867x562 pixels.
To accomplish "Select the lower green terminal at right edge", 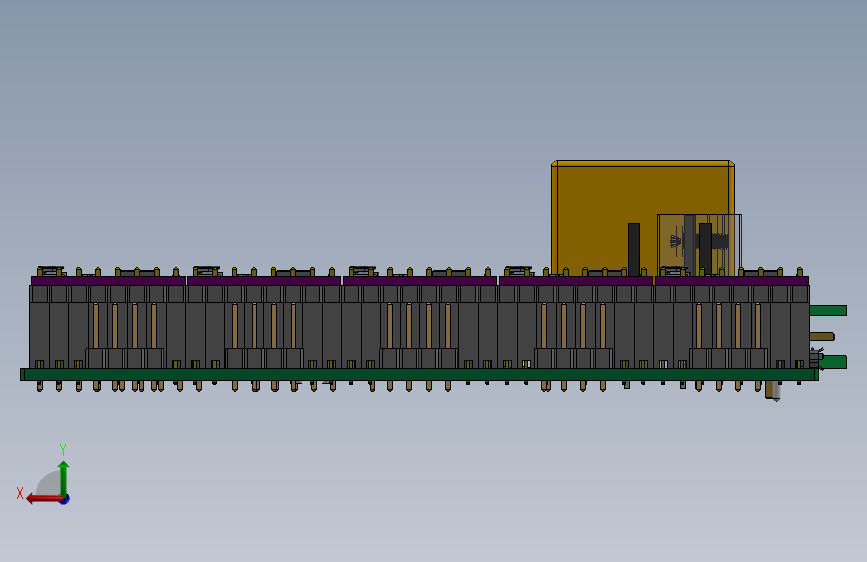I will 832,362.
